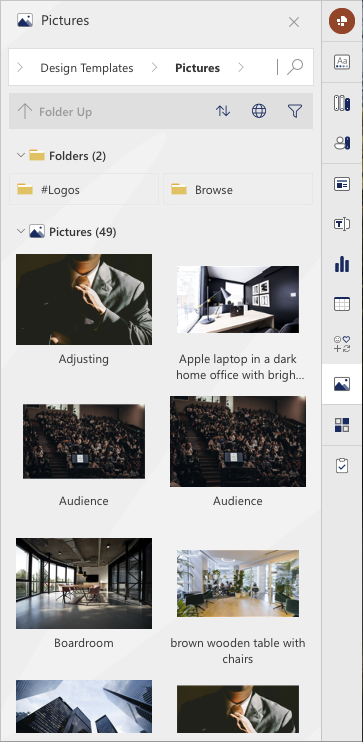Viewport: 363px width, 742px height.
Task: Select the Boardroom picture thumbnail
Action: click(x=84, y=583)
